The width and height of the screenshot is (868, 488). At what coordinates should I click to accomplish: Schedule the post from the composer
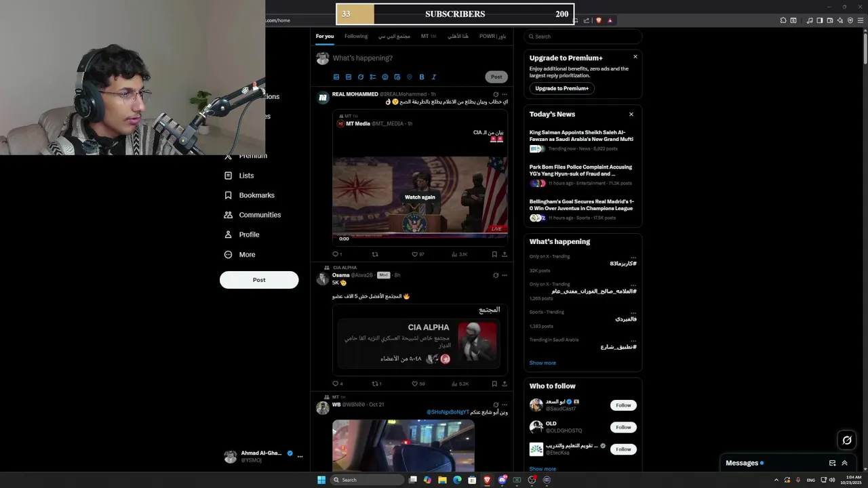[x=397, y=77]
